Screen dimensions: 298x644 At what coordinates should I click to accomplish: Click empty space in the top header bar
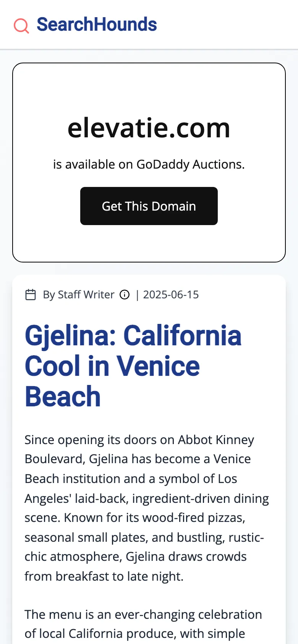(x=229, y=24)
